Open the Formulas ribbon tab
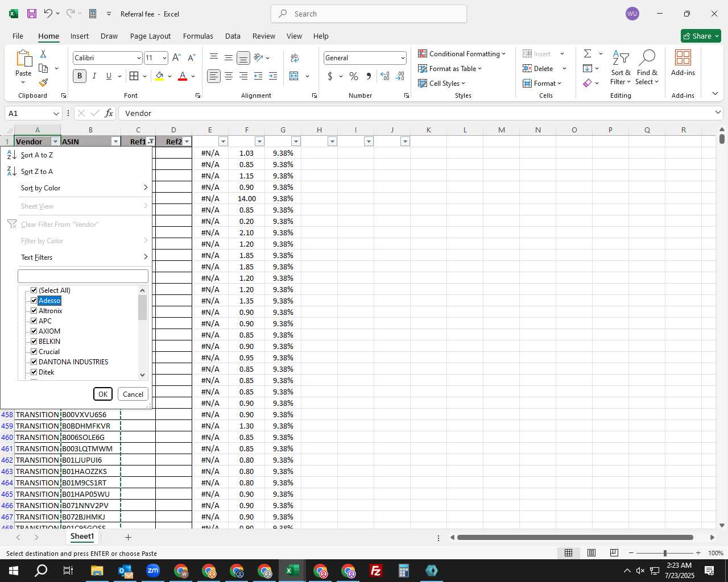The image size is (728, 582). [198, 36]
